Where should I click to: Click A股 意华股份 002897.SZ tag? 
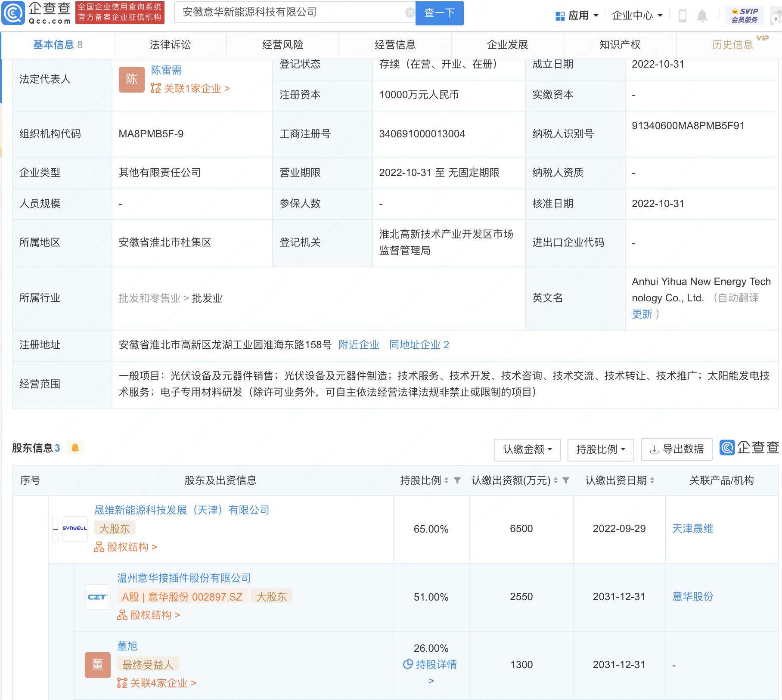[x=182, y=597]
